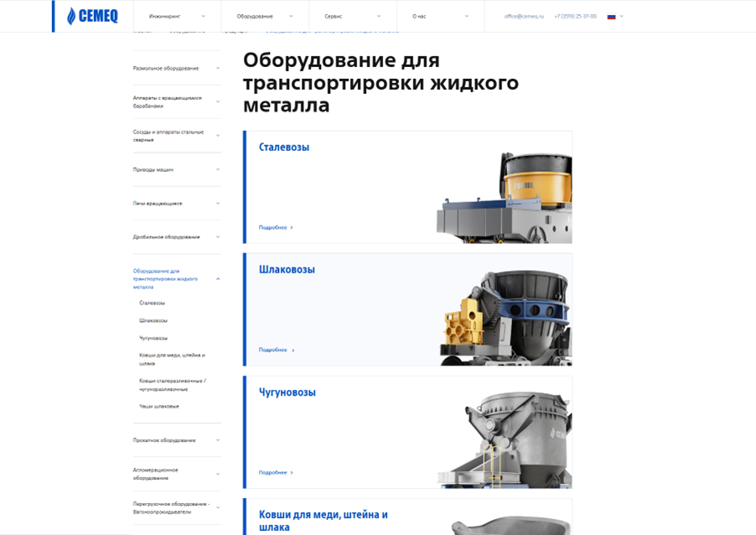The height and width of the screenshot is (535, 756).
Task: Click Подробнее on the Шлаковозы card
Action: coord(277,350)
